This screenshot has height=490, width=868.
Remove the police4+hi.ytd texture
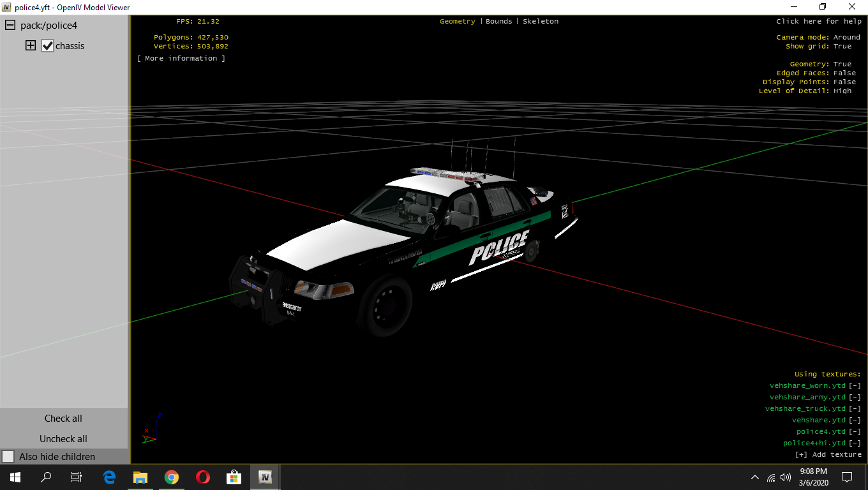coord(855,443)
